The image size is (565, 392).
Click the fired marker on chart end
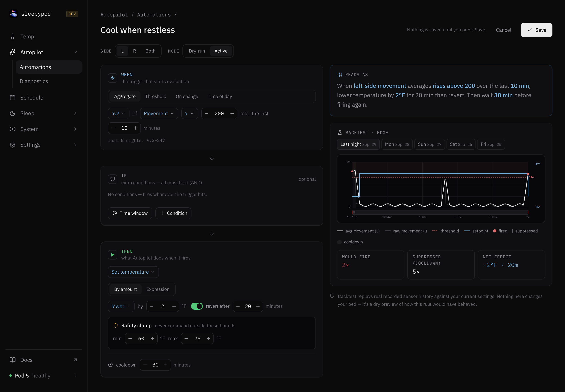(528, 174)
